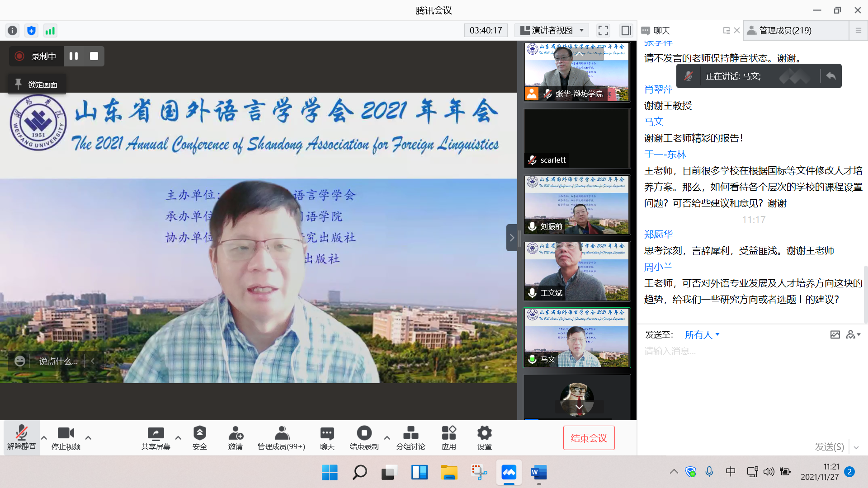Click the say something quick chat box

(x=58, y=361)
